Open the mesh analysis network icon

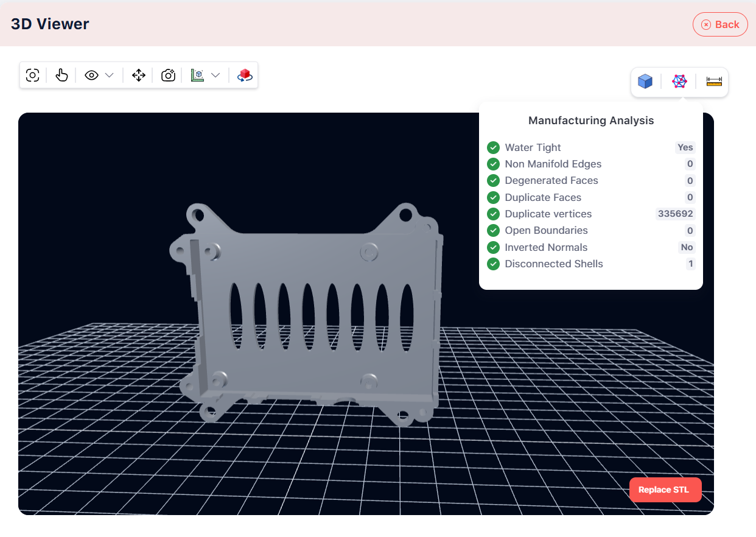(x=679, y=81)
